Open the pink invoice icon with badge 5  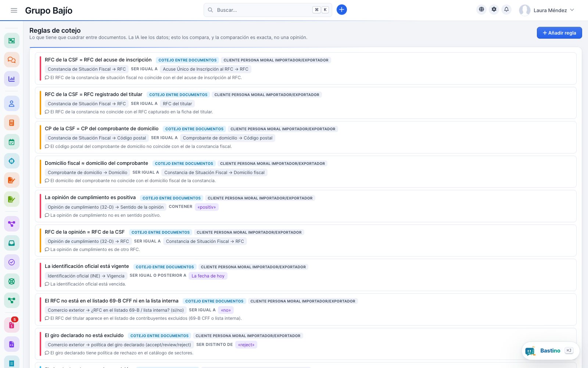click(12, 325)
